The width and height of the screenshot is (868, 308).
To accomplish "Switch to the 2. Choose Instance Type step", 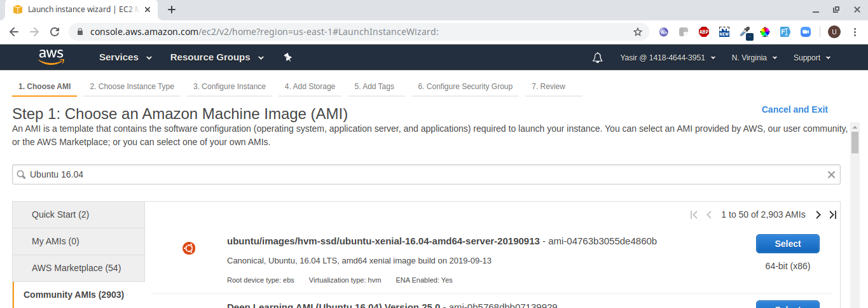I will [x=132, y=87].
